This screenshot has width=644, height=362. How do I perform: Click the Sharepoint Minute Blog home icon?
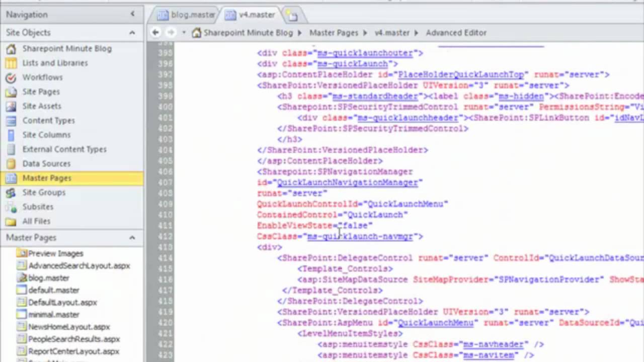(11, 49)
